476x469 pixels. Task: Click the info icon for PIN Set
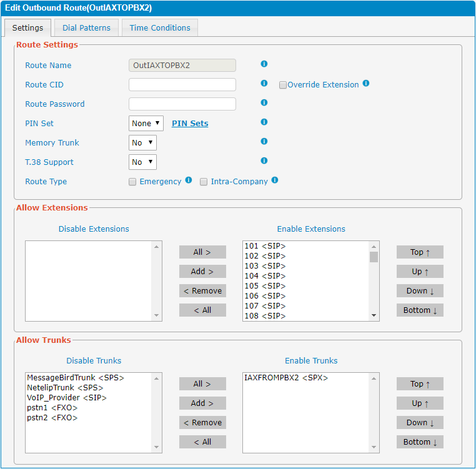click(264, 122)
